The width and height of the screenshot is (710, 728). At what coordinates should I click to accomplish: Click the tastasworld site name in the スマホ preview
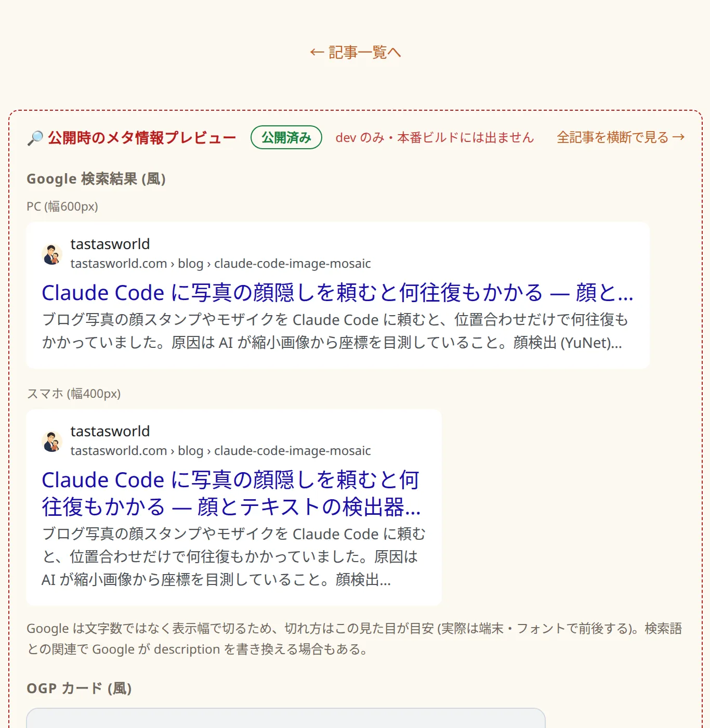[x=110, y=431]
